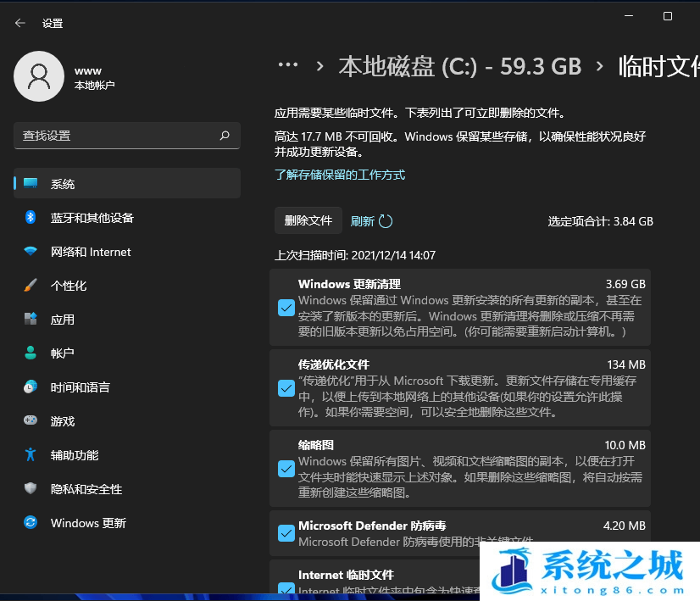Viewport: 700px width, 601px height.
Task: Toggle the Microsoft Defender 防病毒 checkbox
Action: click(286, 533)
